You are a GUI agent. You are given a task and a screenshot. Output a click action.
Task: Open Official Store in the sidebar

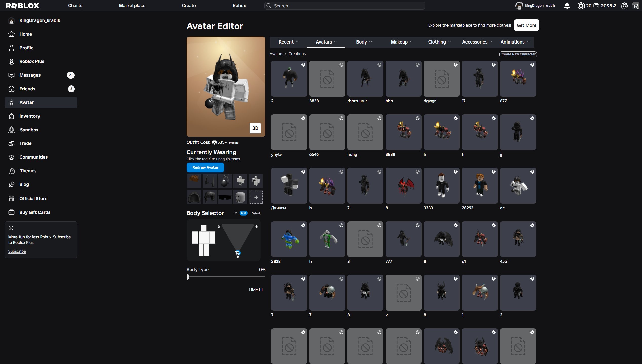pyautogui.click(x=41, y=199)
